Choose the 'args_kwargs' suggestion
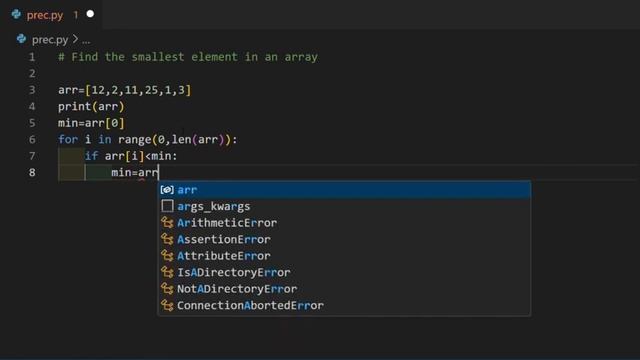This screenshot has height=360, width=640. point(344,207)
